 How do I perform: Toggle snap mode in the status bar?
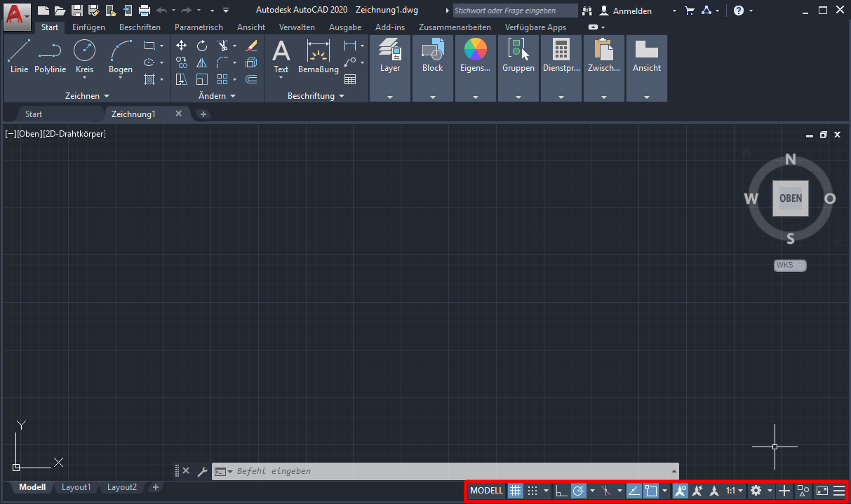(x=532, y=491)
